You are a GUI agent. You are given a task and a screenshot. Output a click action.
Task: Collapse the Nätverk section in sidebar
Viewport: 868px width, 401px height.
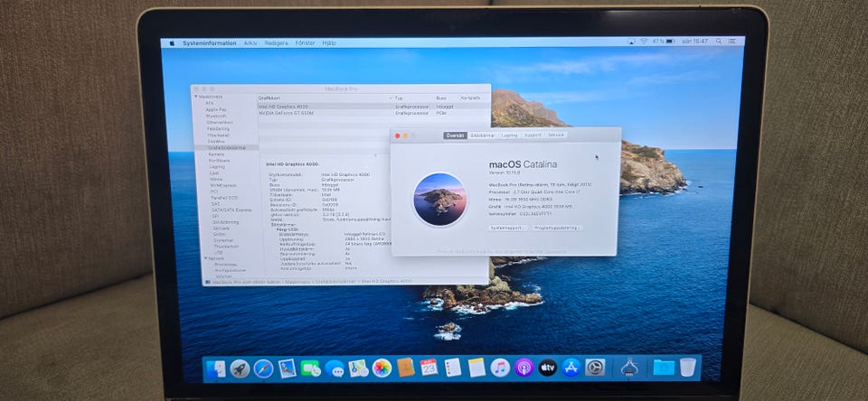pos(206,258)
